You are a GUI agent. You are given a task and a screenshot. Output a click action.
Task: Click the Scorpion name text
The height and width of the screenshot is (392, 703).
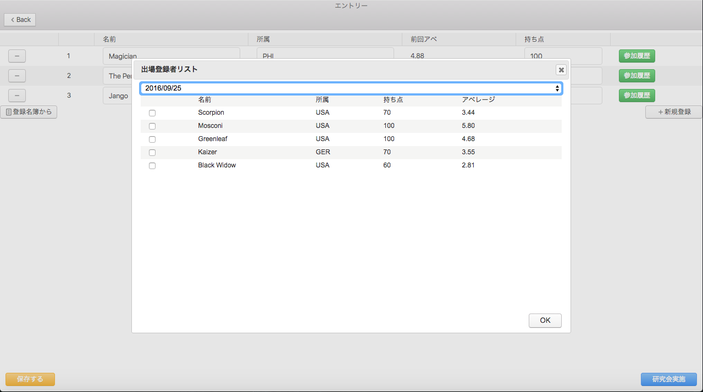click(211, 113)
